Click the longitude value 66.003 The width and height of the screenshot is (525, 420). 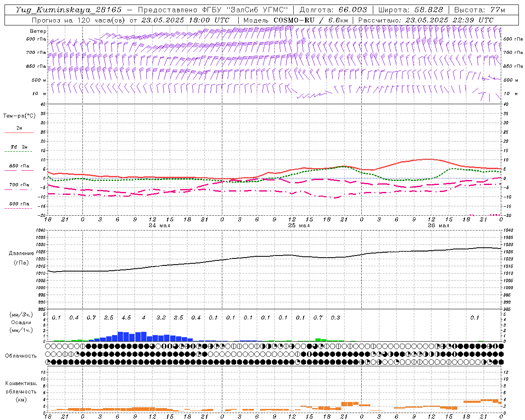[353, 10]
